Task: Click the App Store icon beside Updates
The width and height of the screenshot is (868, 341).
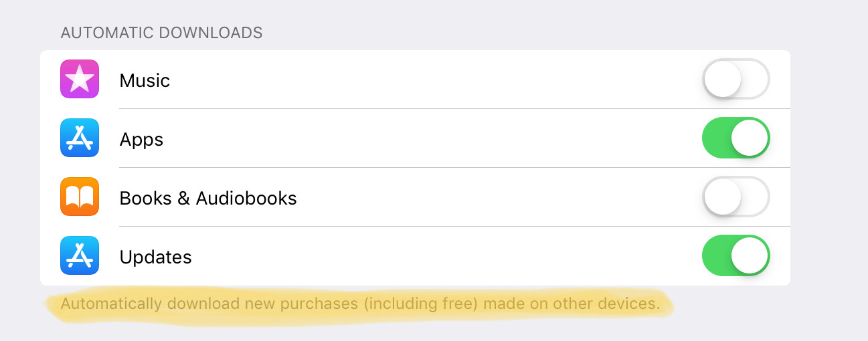Action: [x=80, y=256]
